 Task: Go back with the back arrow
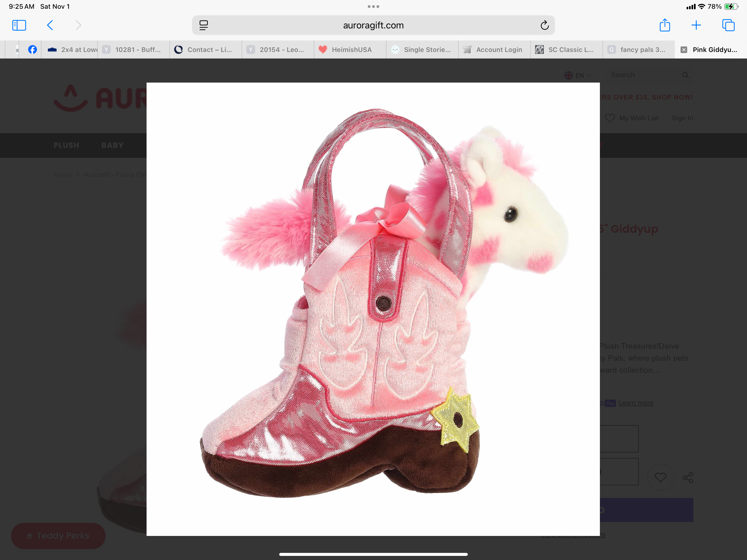(50, 25)
